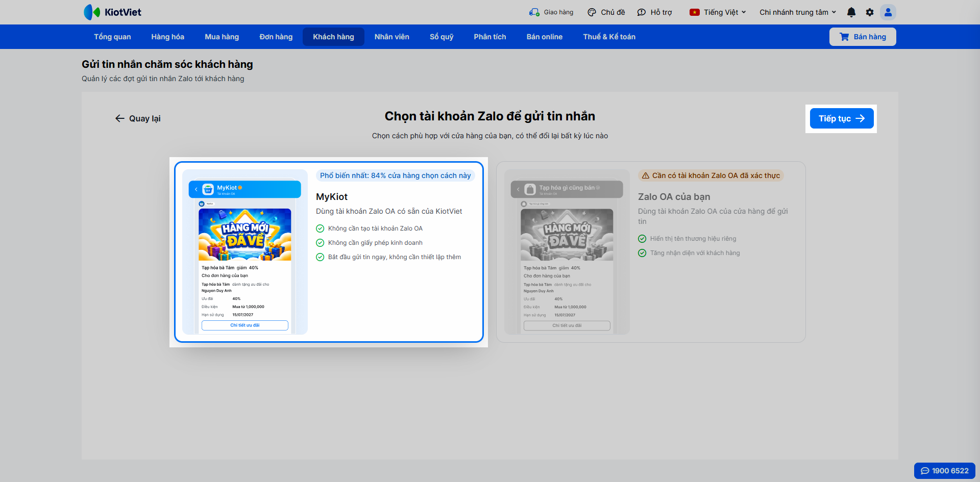Open the user account avatar icon

coord(888,12)
